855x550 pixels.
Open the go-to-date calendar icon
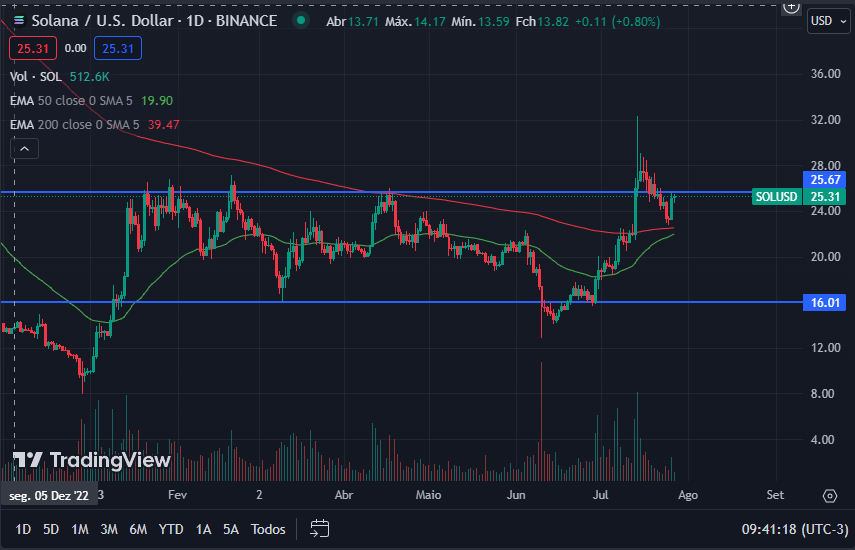click(x=320, y=529)
